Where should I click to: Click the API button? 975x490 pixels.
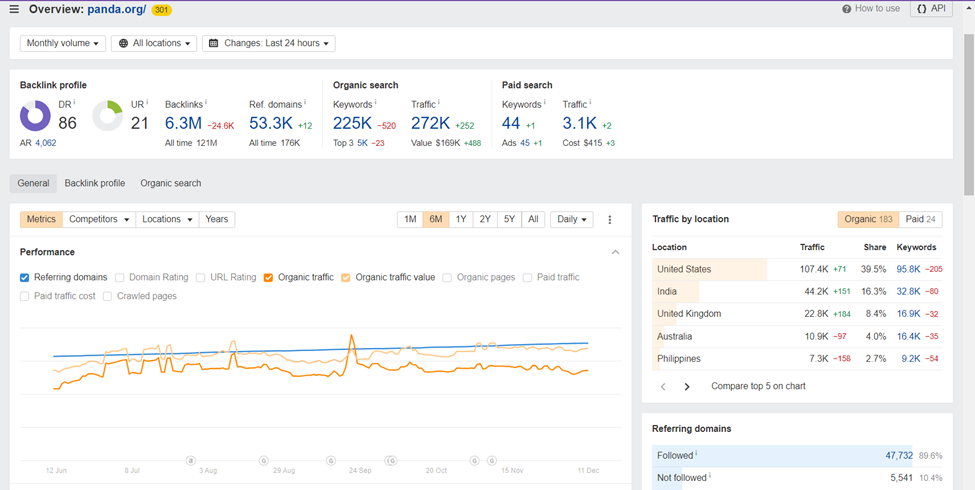coord(930,9)
